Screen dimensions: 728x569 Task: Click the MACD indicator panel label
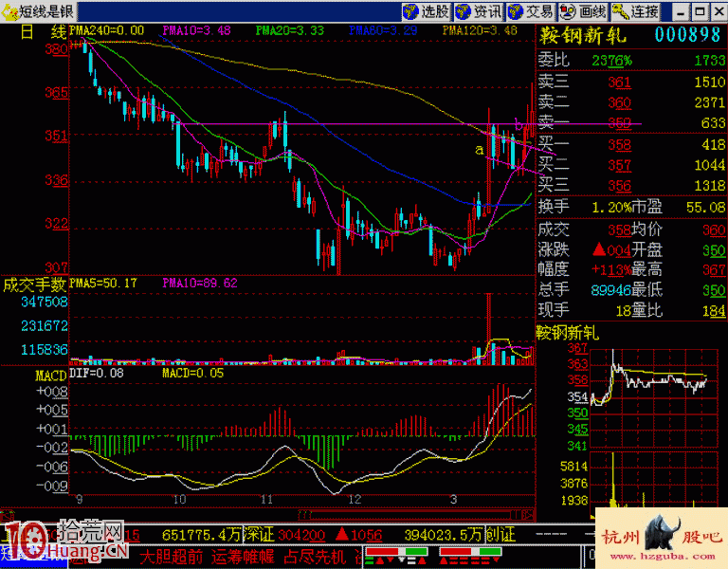(51, 376)
